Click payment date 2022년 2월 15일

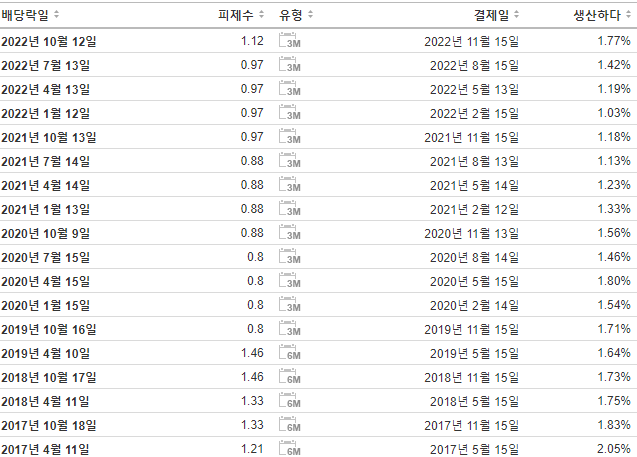click(474, 113)
